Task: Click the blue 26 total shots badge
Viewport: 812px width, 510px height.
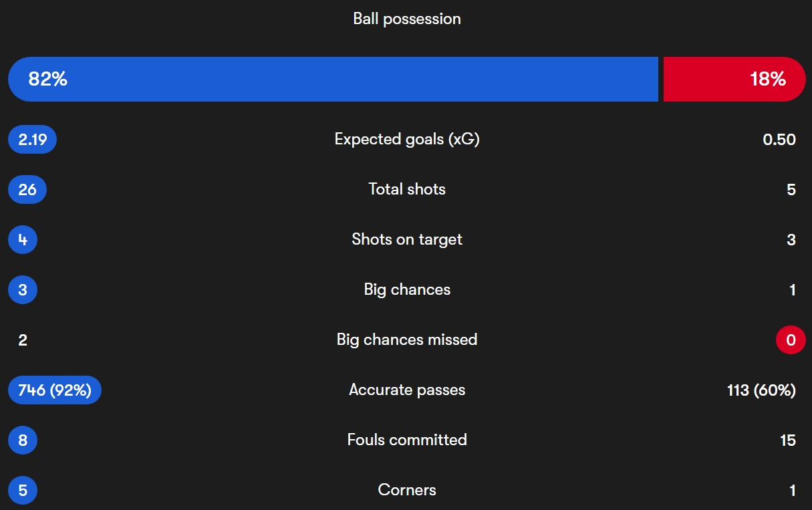Action: (27, 190)
